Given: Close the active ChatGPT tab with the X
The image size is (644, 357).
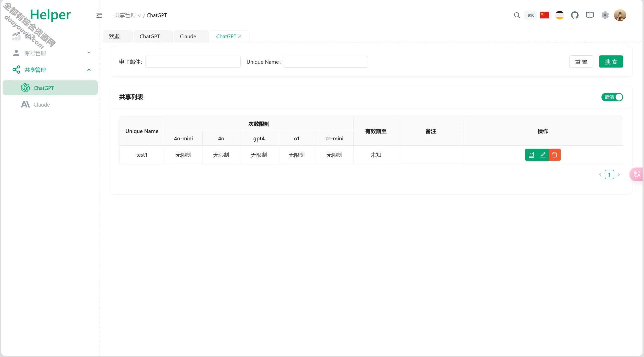Looking at the screenshot, I should click(x=240, y=36).
